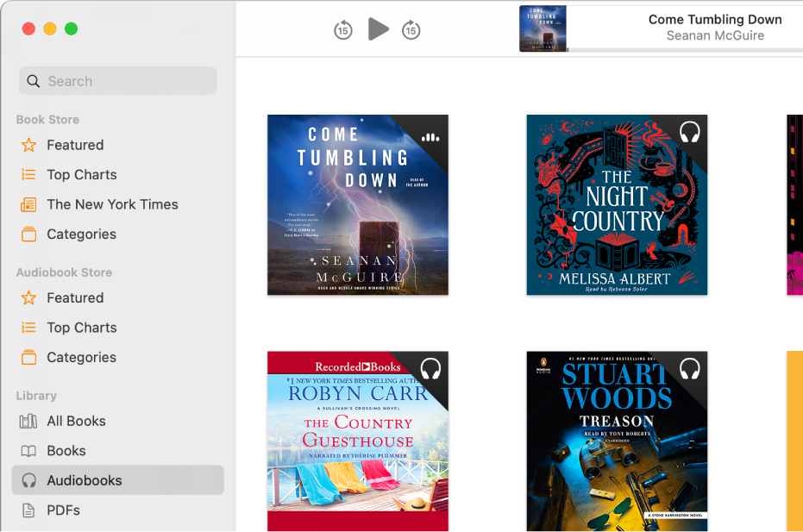Open Top Charts under Audiobook Store
This screenshot has height=532, width=803.
tap(118, 327)
